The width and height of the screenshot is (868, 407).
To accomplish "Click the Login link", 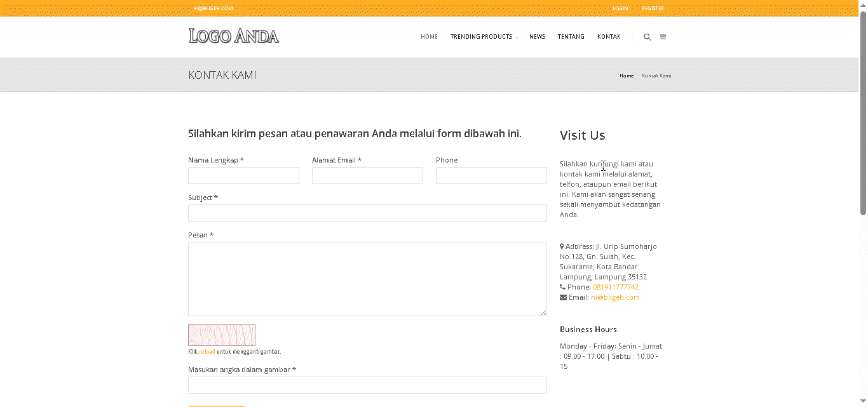I will [x=620, y=8].
